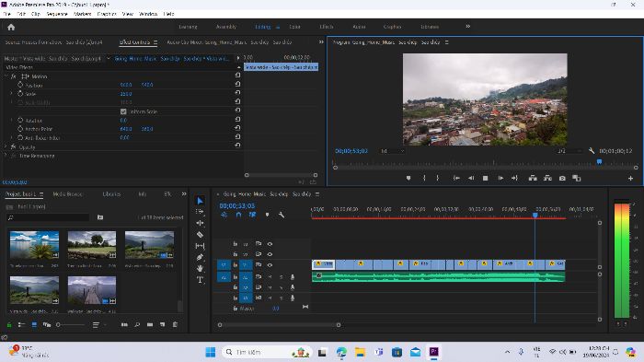The width and height of the screenshot is (644, 362).
Task: Select the Selection arrow tool
Action: point(200,201)
